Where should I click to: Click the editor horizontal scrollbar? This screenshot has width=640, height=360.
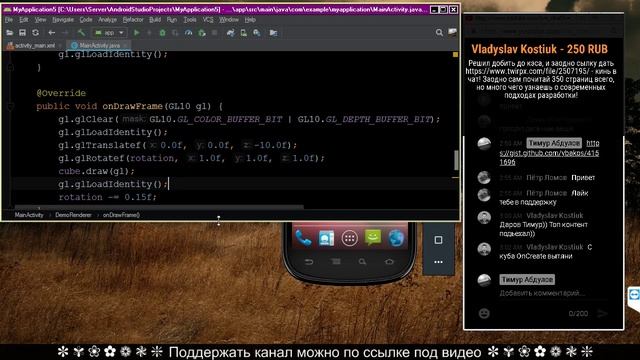pyautogui.click(x=159, y=207)
